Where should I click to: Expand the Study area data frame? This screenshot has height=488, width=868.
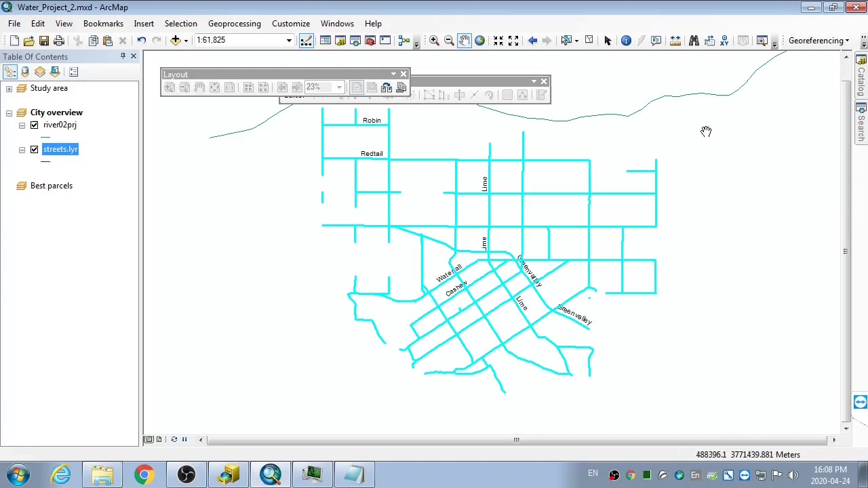pyautogui.click(x=9, y=88)
